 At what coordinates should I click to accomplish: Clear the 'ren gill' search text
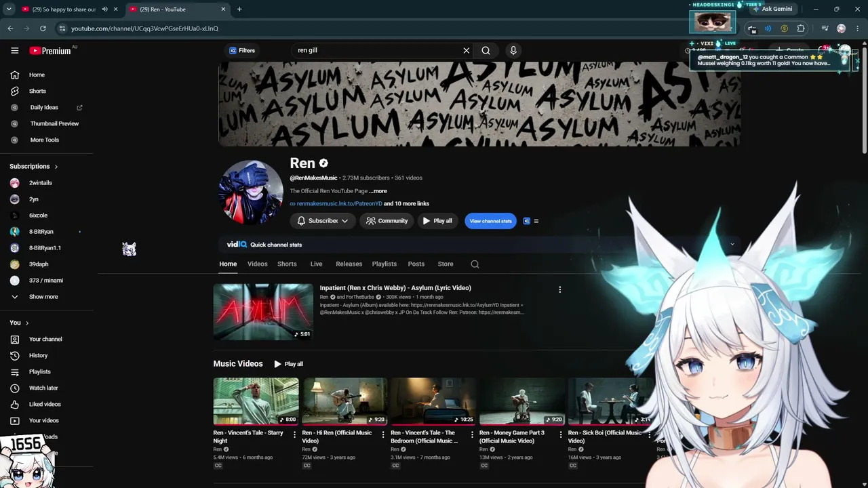[x=467, y=50]
